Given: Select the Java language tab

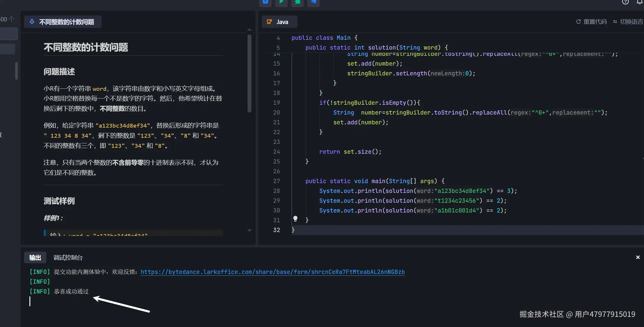Looking at the screenshot, I should 279,22.
